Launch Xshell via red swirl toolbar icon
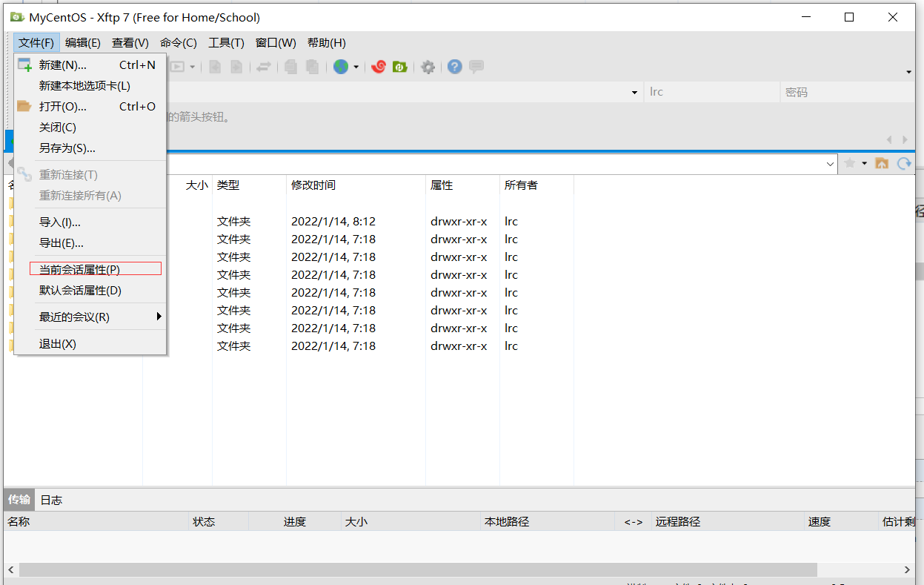The height and width of the screenshot is (585, 924). 379,67
